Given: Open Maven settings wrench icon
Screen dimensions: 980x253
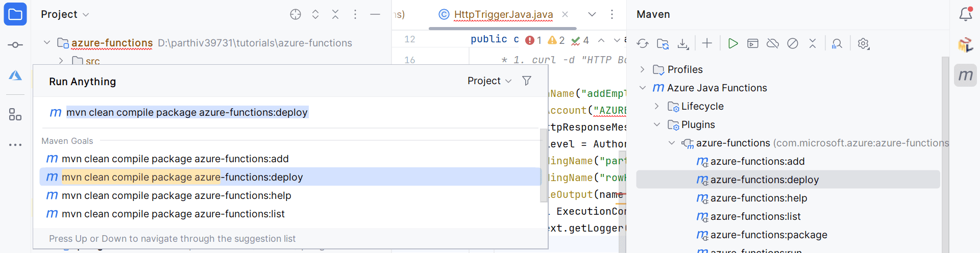Looking at the screenshot, I should [863, 44].
